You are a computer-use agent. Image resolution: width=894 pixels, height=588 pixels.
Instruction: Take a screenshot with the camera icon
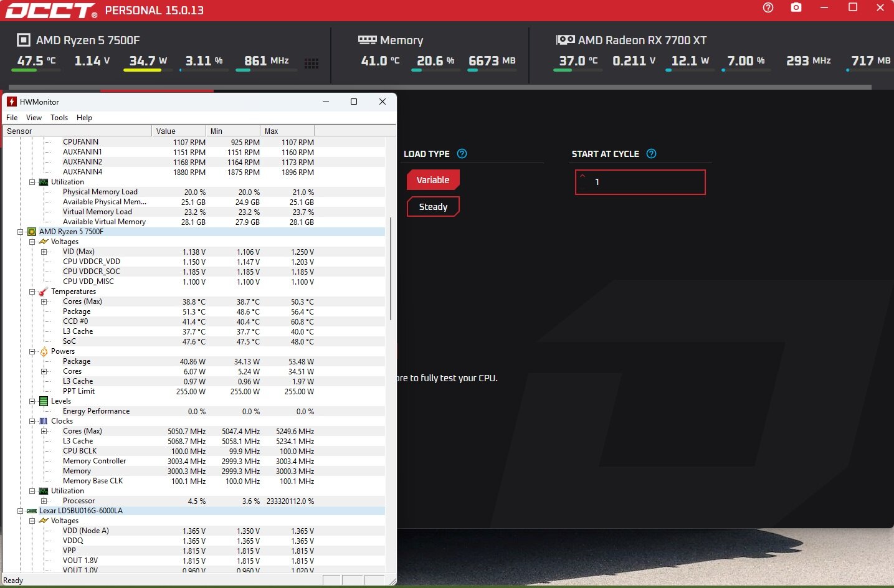[x=796, y=7]
